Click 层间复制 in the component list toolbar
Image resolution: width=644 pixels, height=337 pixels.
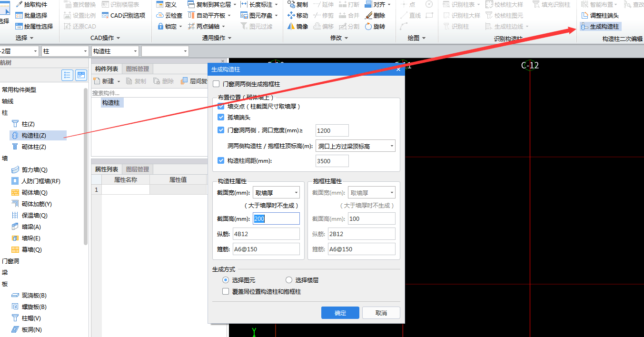click(194, 81)
